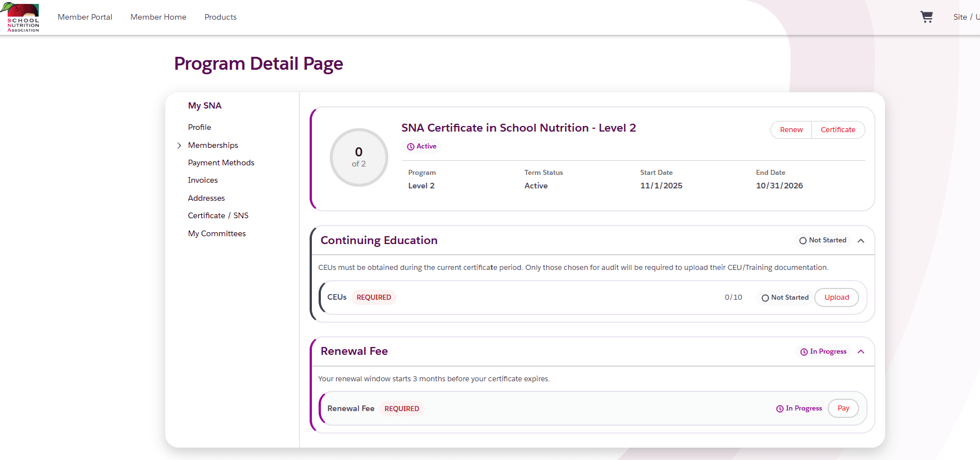The image size is (980, 460).
Task: Click the Continuing Education heading
Action: [x=379, y=240]
